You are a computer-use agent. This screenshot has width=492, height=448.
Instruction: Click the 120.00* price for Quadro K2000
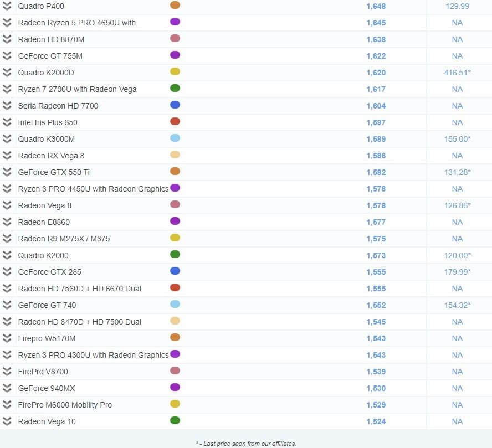(457, 255)
